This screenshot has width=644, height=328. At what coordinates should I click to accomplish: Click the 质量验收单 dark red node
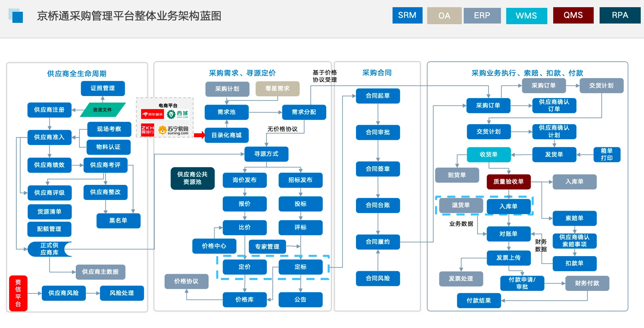pos(508,182)
